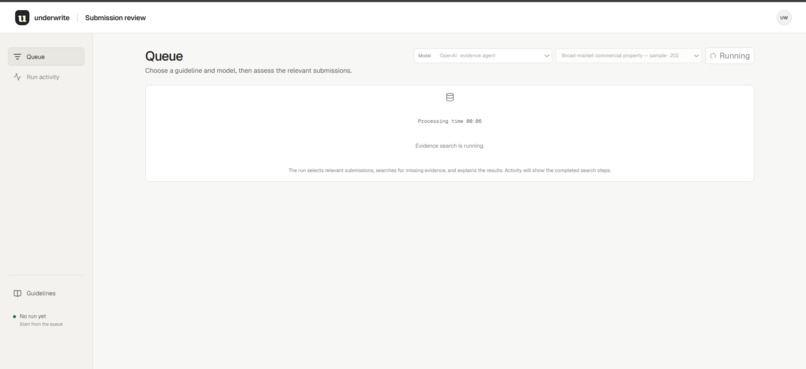Click 'Evidence search is running.' message
Screen dimensions: 806x369
[x=450, y=146]
